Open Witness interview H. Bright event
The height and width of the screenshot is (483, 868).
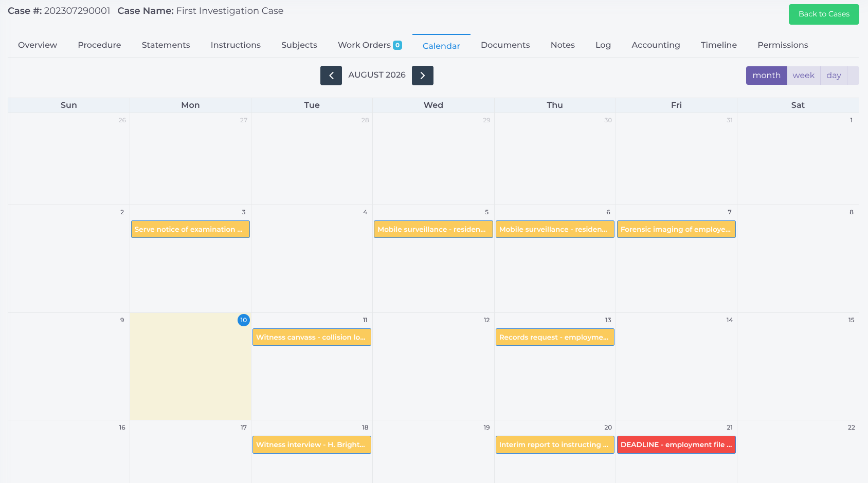(312, 445)
